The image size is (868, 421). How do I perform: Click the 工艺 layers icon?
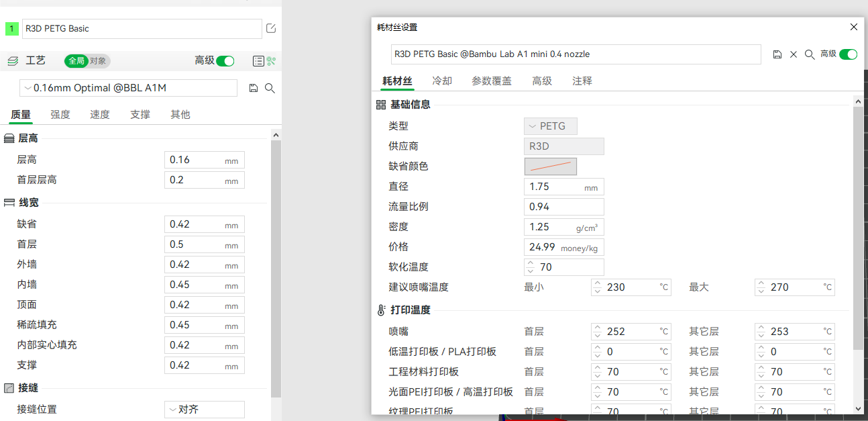tap(13, 61)
